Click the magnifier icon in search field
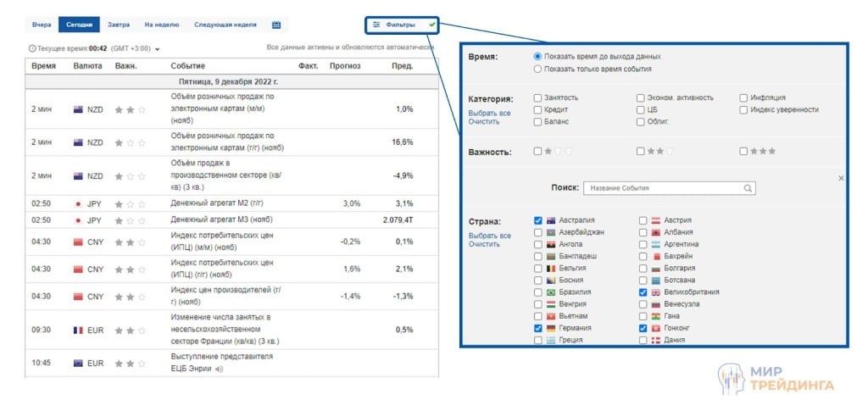This screenshot has height=400, width=868. 748,188
